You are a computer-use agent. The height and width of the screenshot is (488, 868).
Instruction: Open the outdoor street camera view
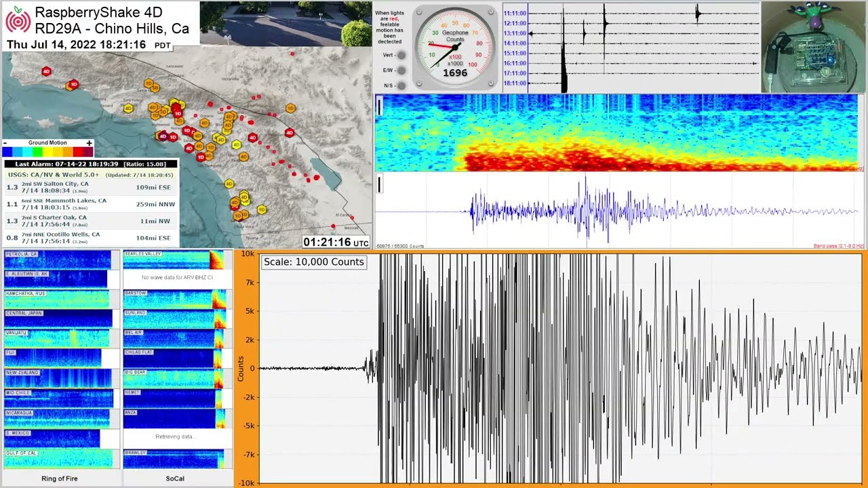(x=285, y=23)
